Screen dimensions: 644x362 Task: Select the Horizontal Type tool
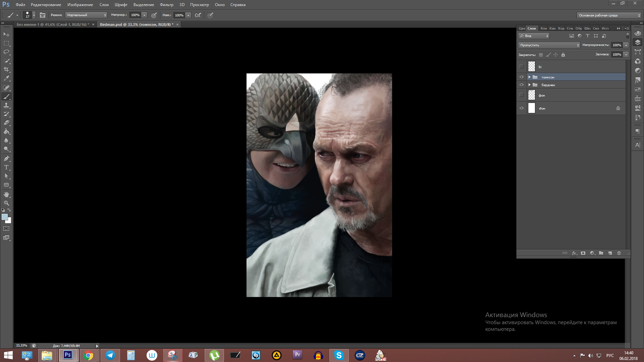pyautogui.click(x=6, y=167)
